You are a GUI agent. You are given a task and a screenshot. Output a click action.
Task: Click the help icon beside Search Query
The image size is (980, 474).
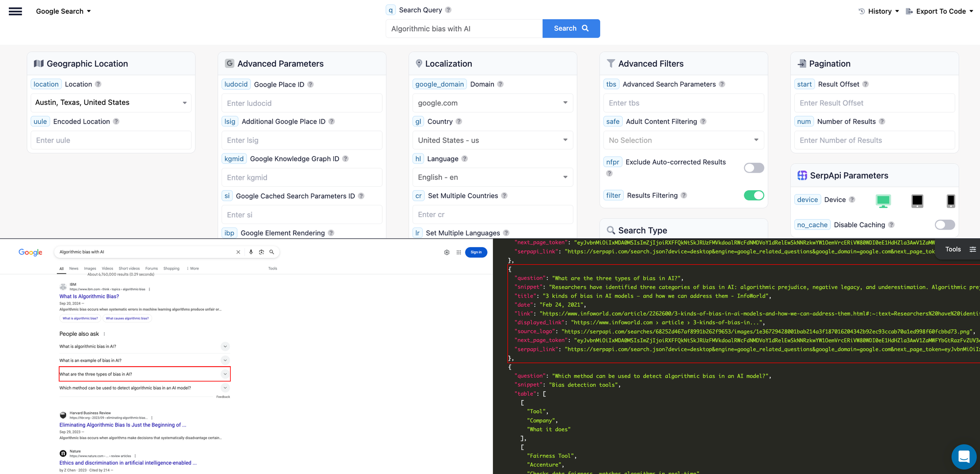(x=448, y=10)
